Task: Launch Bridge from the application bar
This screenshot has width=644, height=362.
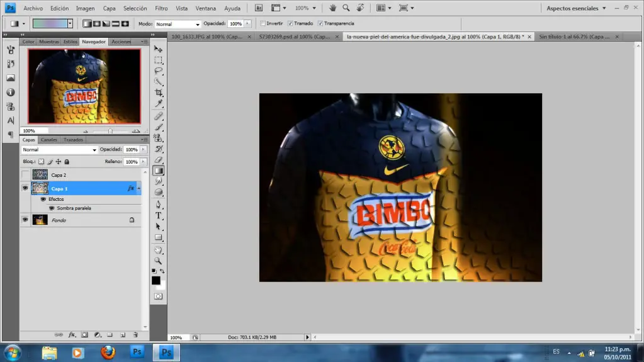Action: 259,8
